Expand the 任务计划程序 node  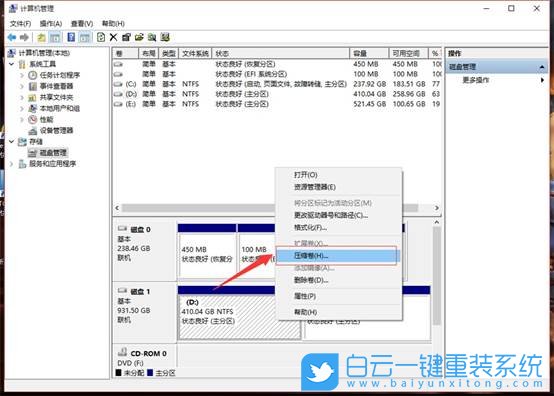22,75
